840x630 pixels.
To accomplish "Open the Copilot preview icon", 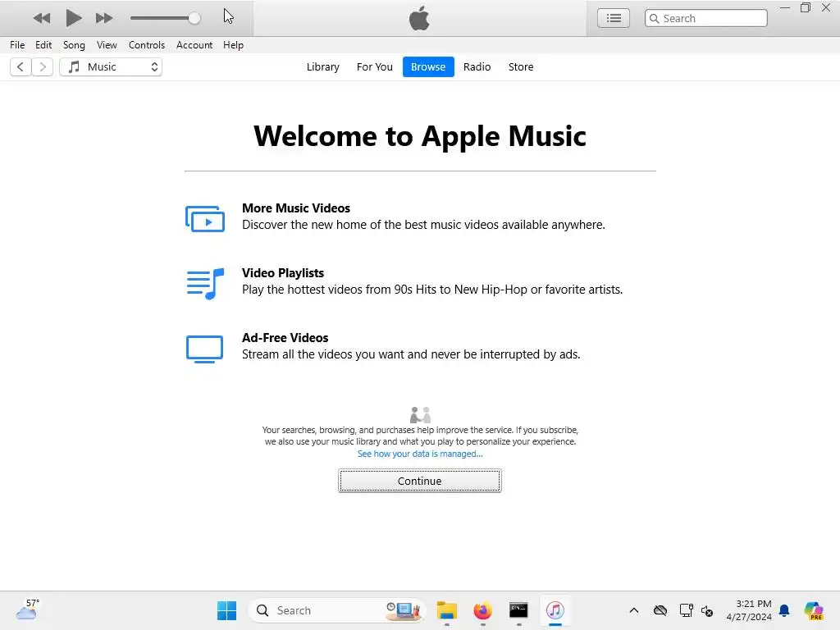I will 814,610.
